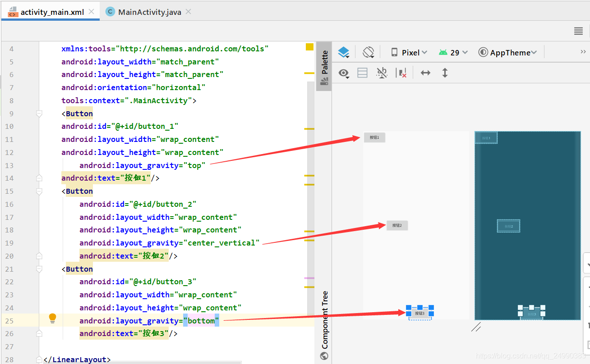Click the "center_vertical" value on line 19
The width and height of the screenshot is (590, 364).
tap(221, 243)
